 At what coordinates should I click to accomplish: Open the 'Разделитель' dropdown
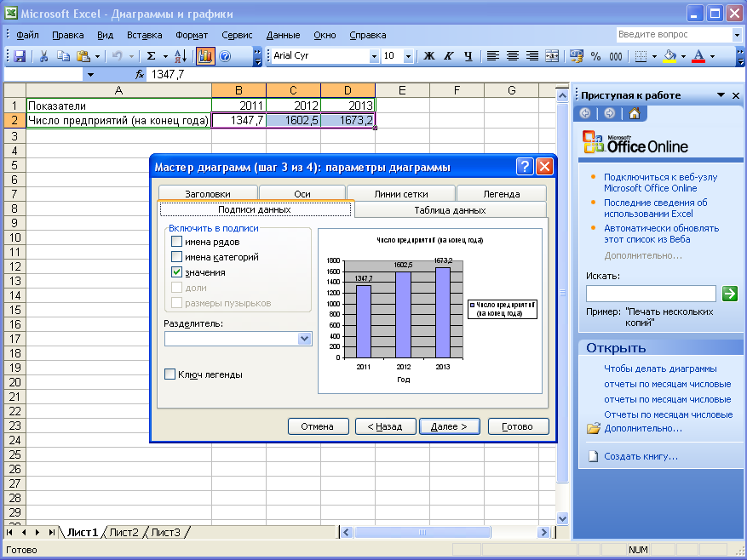(x=305, y=339)
